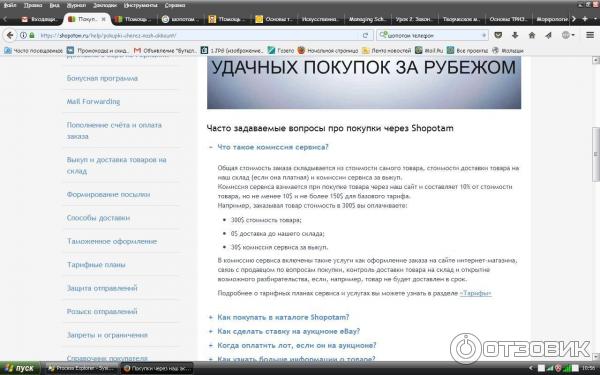Open the list-all-tabs dropdown arrow

(x=594, y=19)
